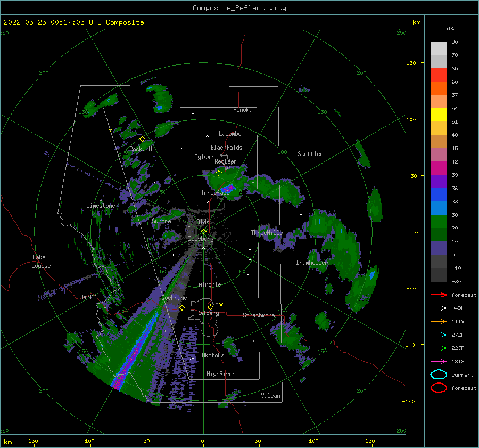Click the Stettler city label

(310, 154)
